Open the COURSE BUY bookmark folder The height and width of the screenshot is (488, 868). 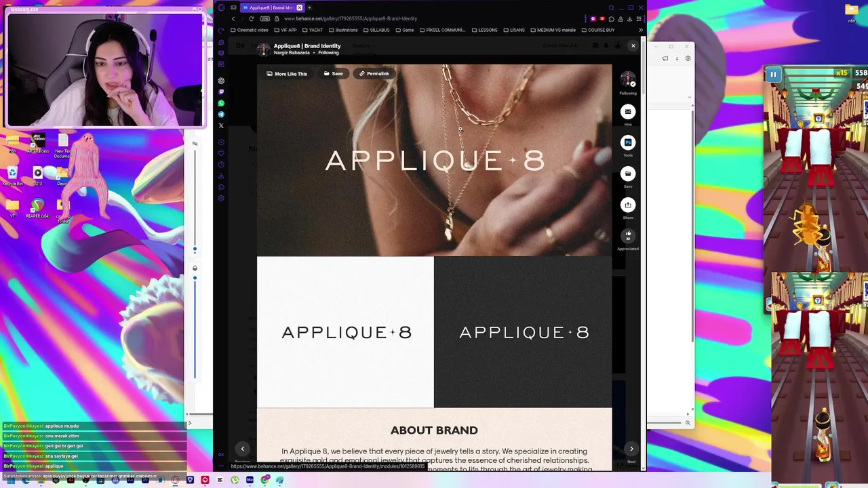click(598, 30)
